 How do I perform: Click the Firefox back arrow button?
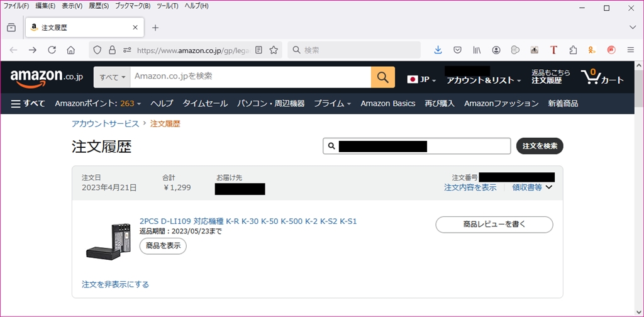[14, 50]
